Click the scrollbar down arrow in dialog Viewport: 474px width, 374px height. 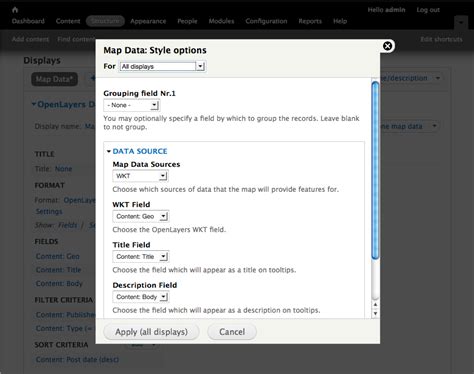(375, 314)
